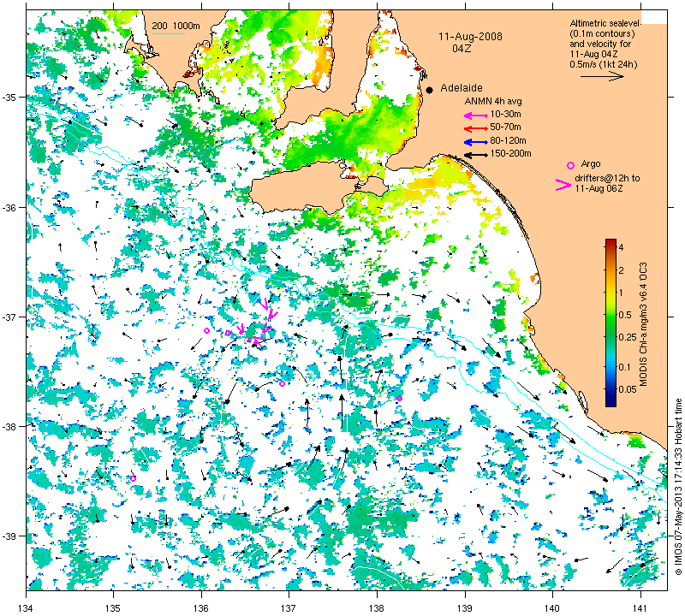Click the 'Altimetric sealevel' legend text
The height and width of the screenshot is (616, 685).
click(605, 23)
